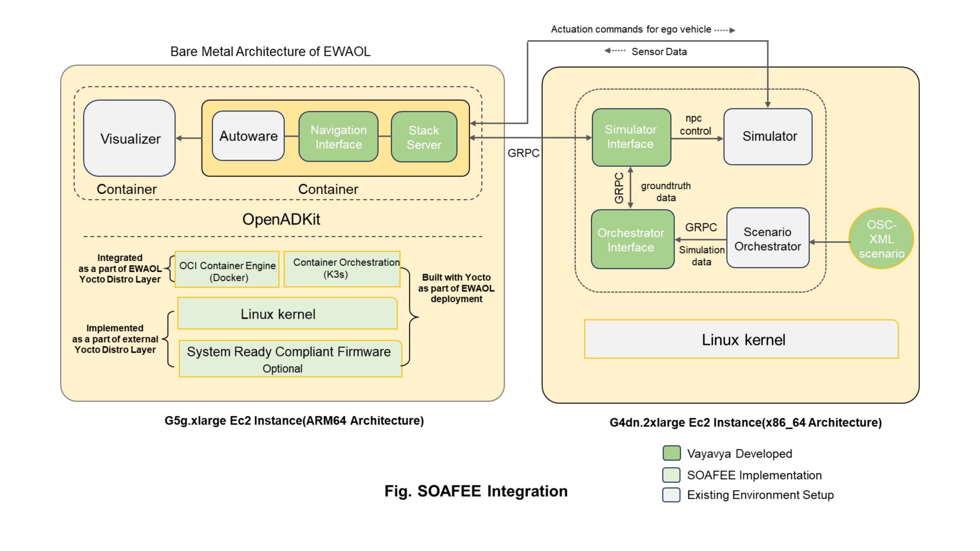Select the Orchestrator Interface block
Screen dimensions: 980x551
click(632, 240)
